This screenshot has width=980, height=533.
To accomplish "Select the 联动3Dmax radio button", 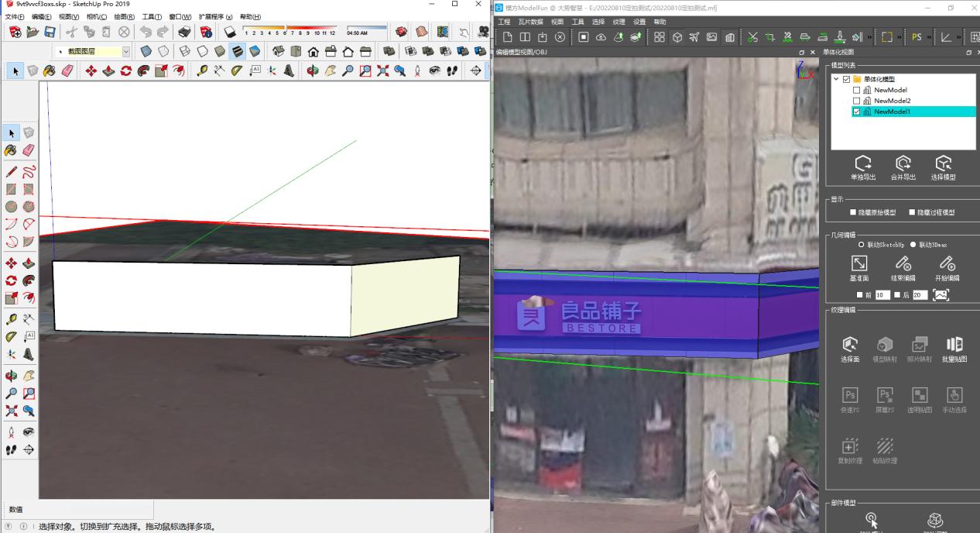I will click(913, 245).
